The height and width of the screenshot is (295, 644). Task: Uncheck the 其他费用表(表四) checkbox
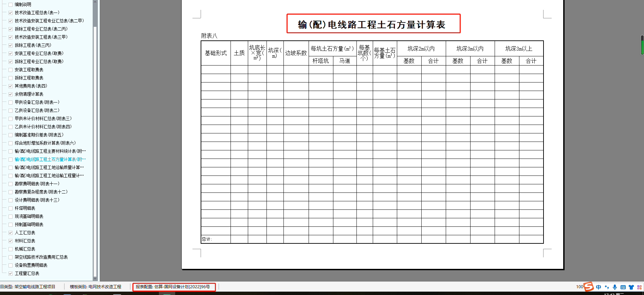tap(11, 86)
